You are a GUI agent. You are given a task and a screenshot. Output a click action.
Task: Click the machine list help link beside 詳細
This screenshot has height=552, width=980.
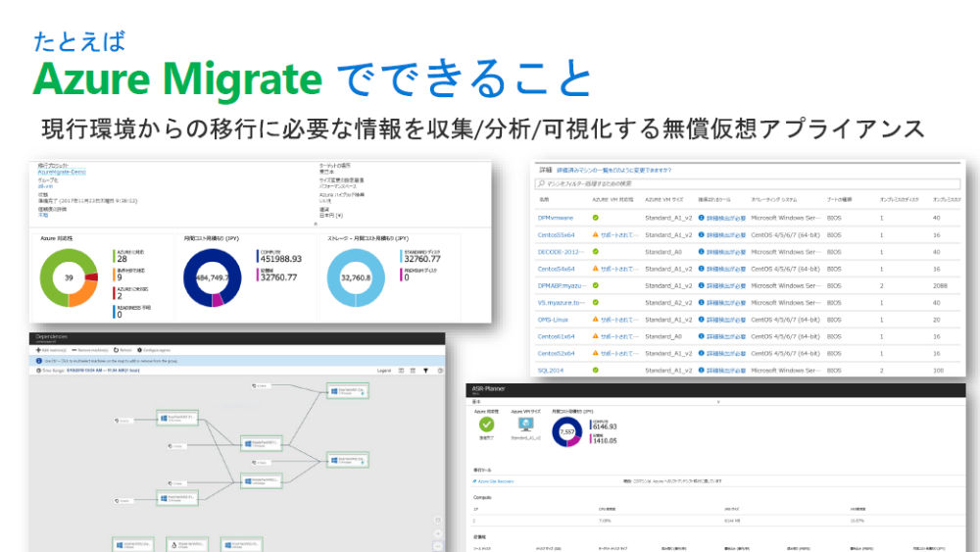coord(613,170)
